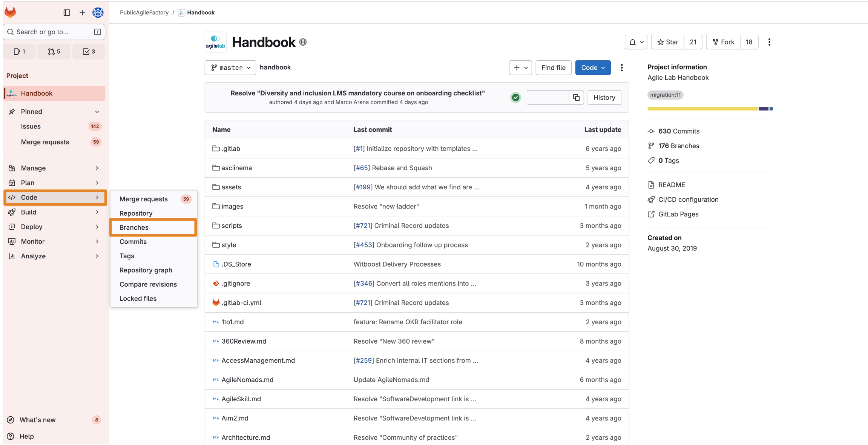Viewport: 868px width, 445px height.
Task: Click the blue language bar segment
Action: (771, 109)
